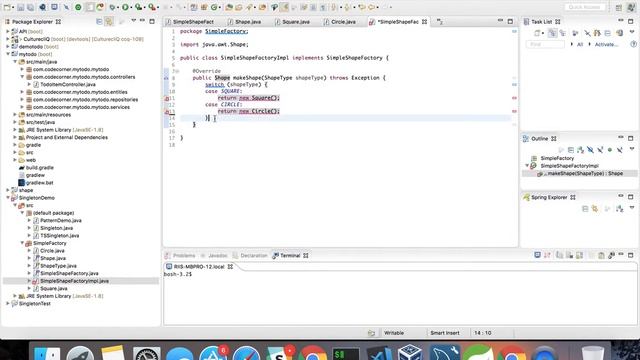This screenshot has width=640, height=360.
Task: Click Collapse All in Package Explorer
Action: [99, 21]
